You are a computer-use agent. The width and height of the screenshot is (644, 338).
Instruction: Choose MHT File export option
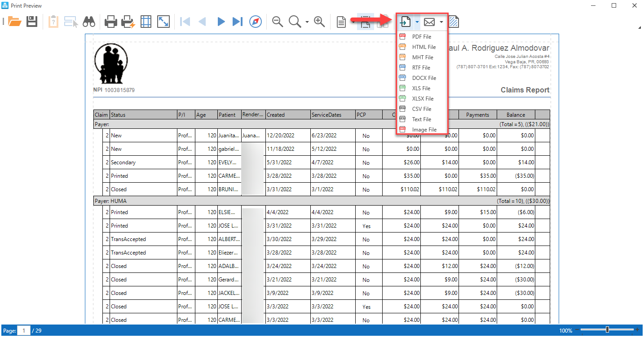point(422,57)
